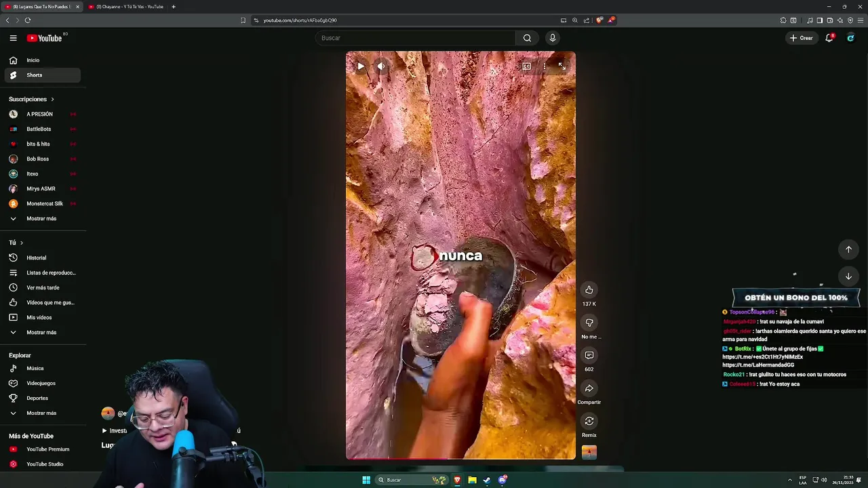Open File Explorer from the taskbar
The width and height of the screenshot is (868, 488).
(472, 480)
